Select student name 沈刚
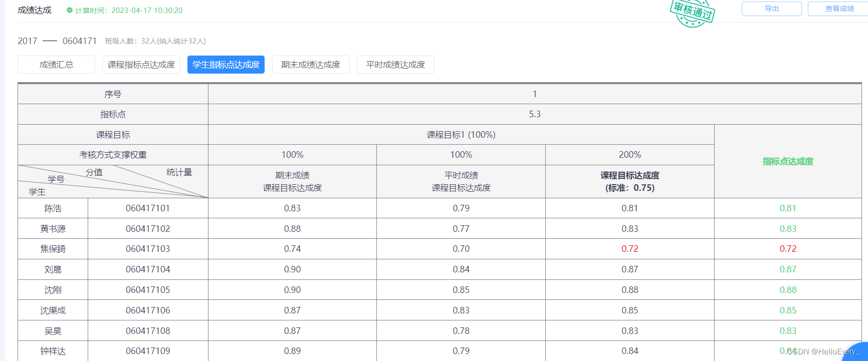The image size is (868, 361). point(53,290)
